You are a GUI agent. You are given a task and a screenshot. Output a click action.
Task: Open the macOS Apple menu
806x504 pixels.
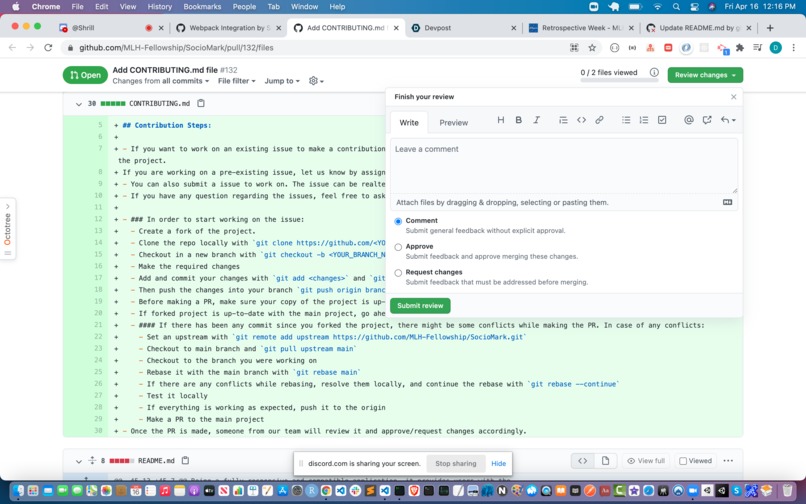pyautogui.click(x=15, y=7)
